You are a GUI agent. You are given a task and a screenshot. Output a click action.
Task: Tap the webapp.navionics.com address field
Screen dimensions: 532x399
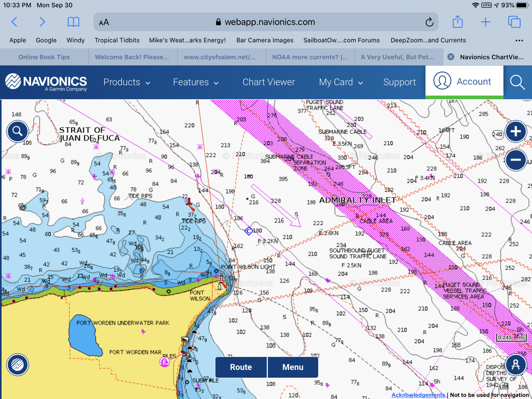point(266,22)
